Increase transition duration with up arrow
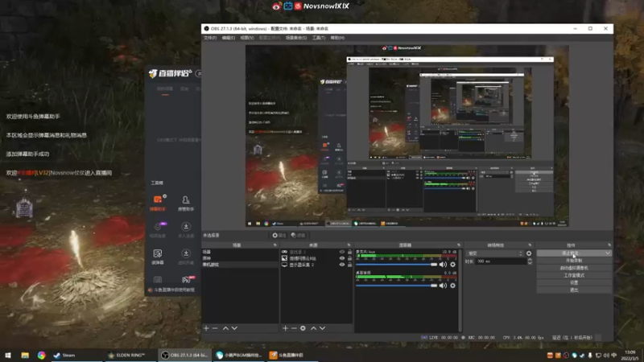The width and height of the screenshot is (644, 362). (x=530, y=259)
